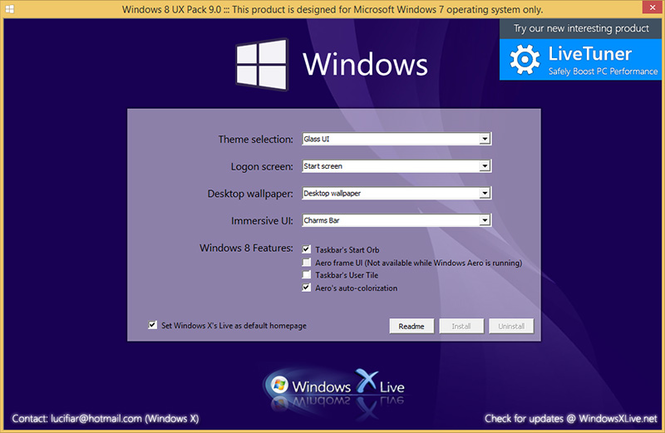The image size is (665, 433).
Task: Click the Glass UI combo box field
Action: pos(397,139)
